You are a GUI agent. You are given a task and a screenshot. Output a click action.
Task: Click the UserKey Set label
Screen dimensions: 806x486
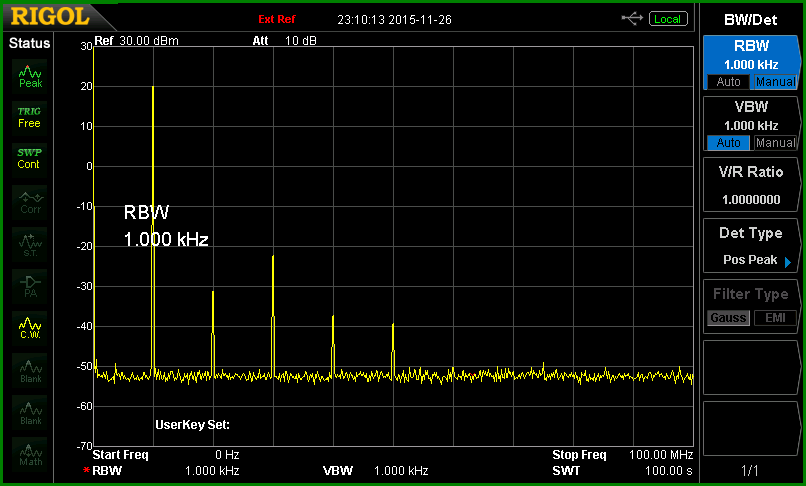click(192, 425)
